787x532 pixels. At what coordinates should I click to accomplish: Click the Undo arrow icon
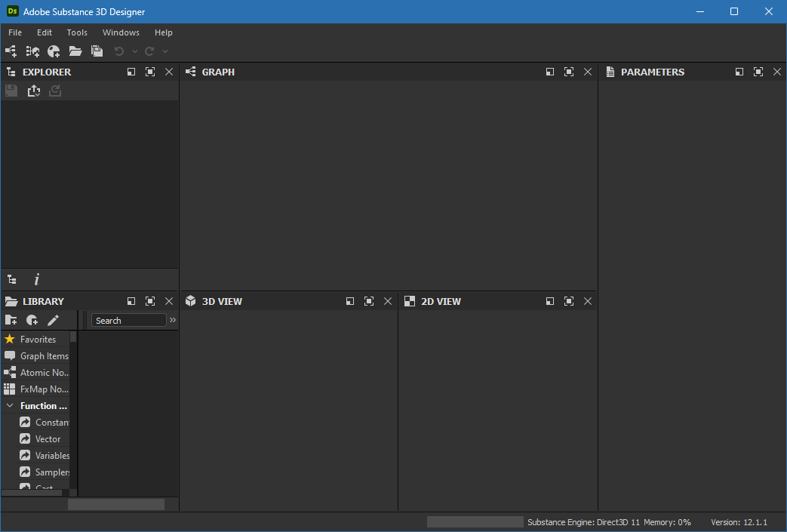click(119, 51)
